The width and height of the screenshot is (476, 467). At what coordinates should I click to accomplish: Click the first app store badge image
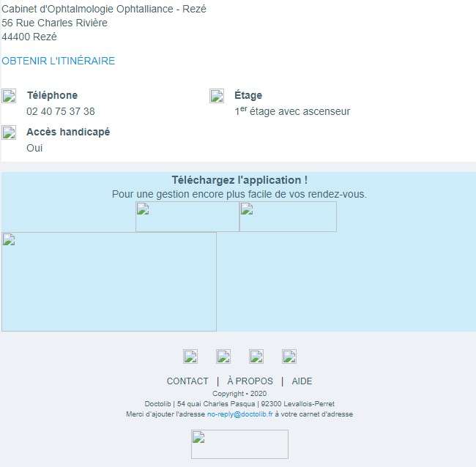coord(187,217)
